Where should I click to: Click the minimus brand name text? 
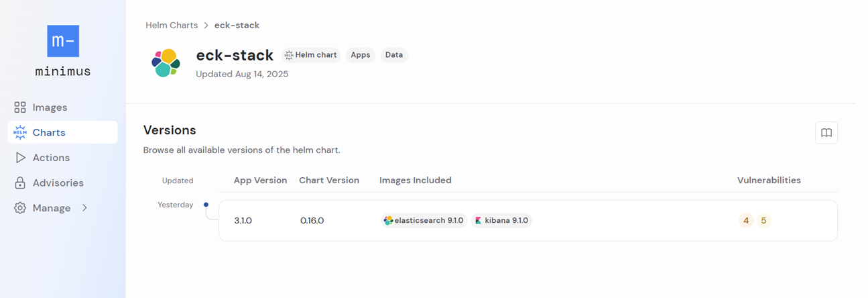pyautogui.click(x=63, y=71)
